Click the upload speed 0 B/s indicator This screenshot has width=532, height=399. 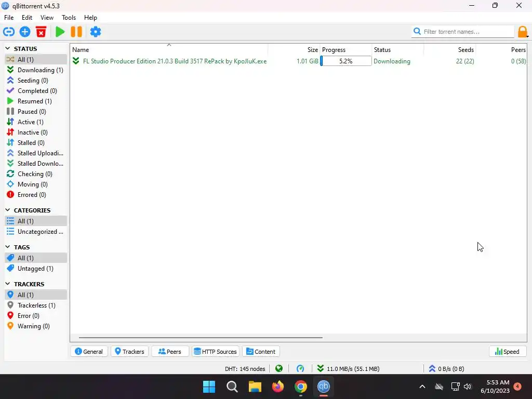[x=446, y=368]
